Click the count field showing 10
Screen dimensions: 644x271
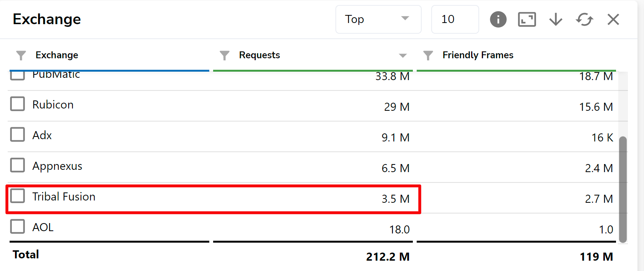coord(455,19)
